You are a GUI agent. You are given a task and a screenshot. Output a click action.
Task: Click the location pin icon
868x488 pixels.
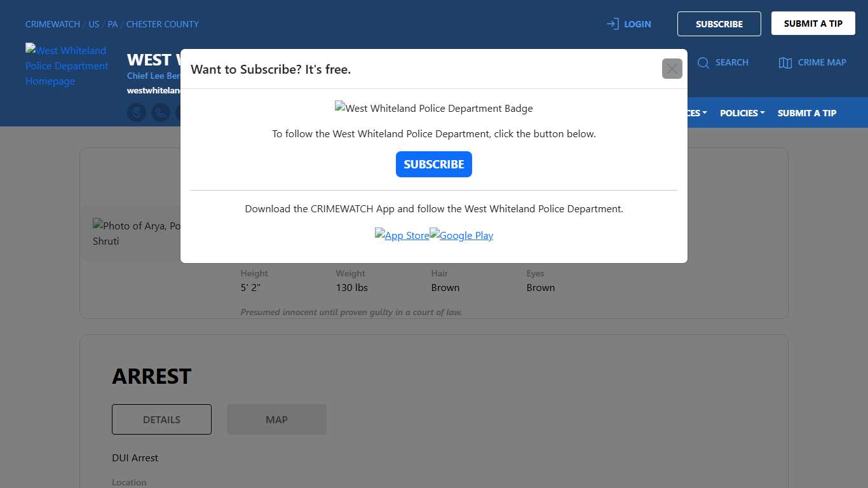(137, 112)
